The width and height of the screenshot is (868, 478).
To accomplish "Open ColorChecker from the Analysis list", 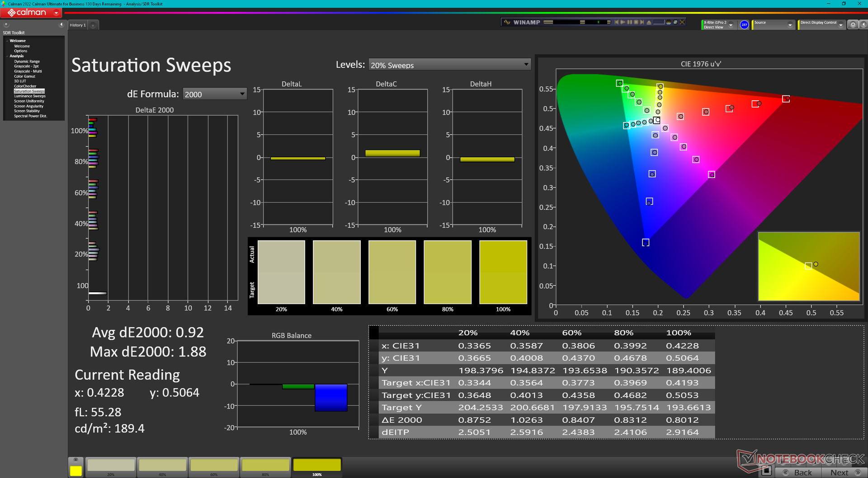I will [25, 86].
